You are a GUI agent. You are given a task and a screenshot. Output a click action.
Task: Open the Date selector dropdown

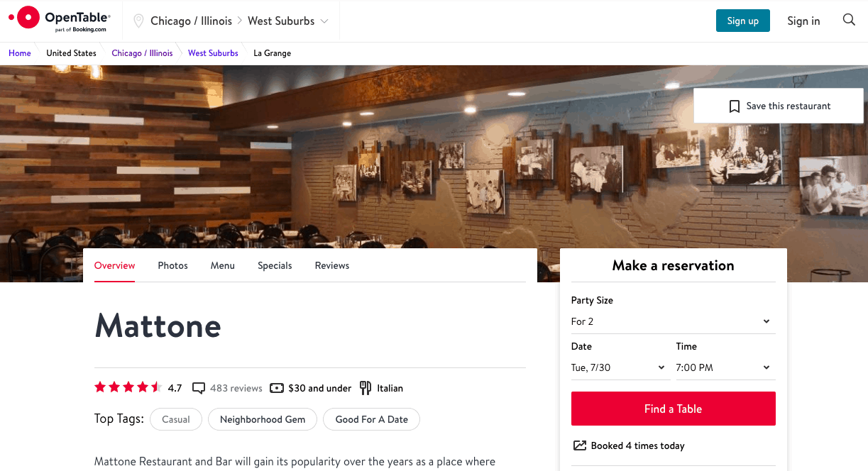tap(620, 367)
